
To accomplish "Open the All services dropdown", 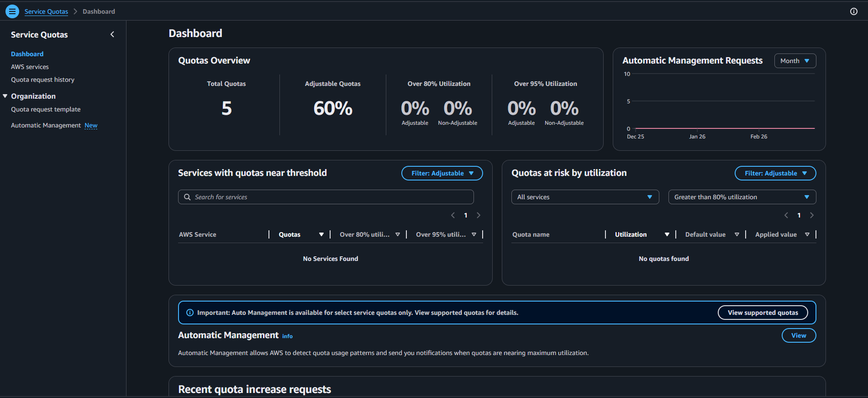I will pyautogui.click(x=585, y=197).
